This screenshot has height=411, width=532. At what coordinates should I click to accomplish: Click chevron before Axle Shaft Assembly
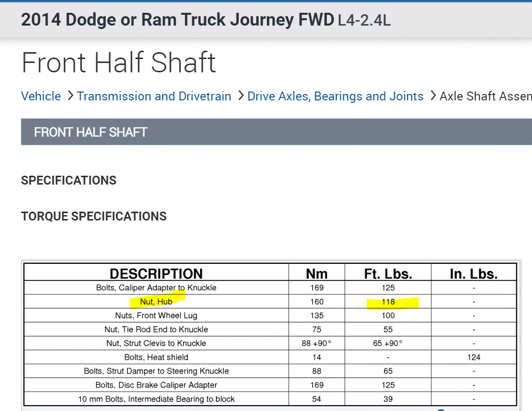pyautogui.click(x=432, y=96)
